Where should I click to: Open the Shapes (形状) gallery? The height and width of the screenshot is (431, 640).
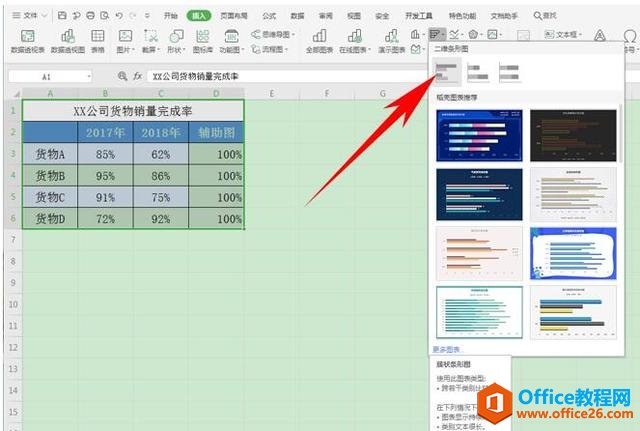coord(176,42)
